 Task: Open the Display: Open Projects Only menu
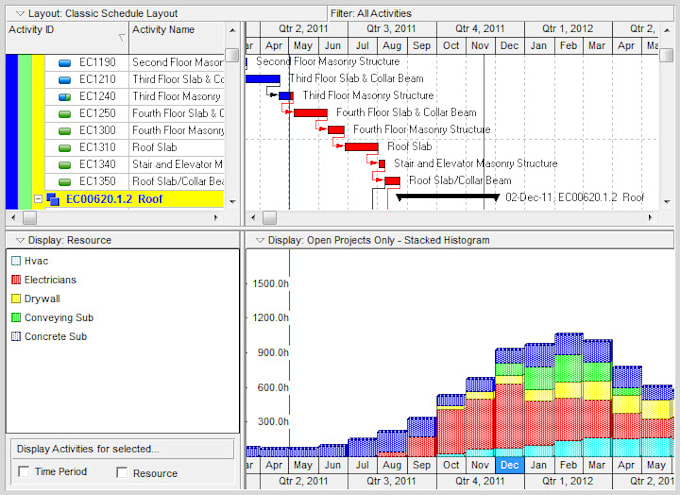pyautogui.click(x=259, y=240)
